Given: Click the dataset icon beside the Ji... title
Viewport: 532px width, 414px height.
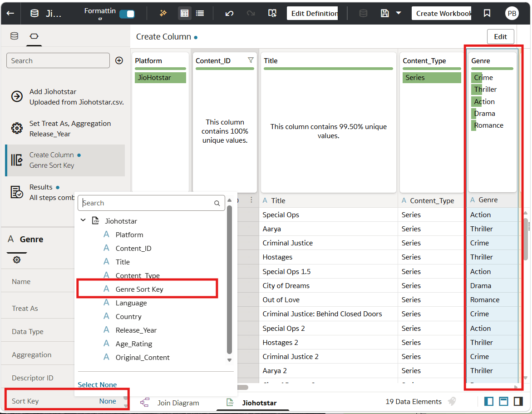Looking at the screenshot, I should (34, 13).
